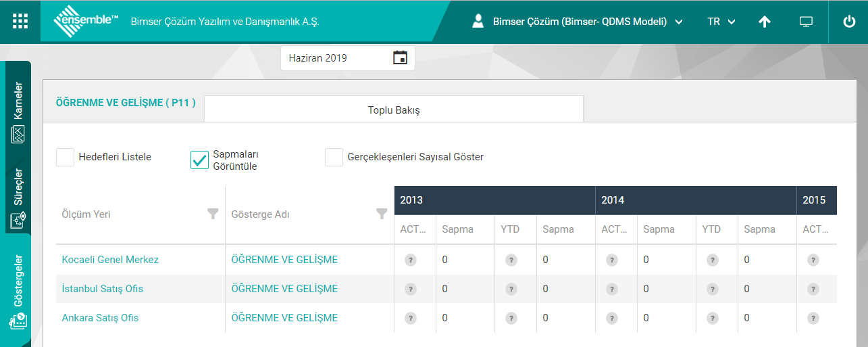
Task: Tick Gerçekleşenleri Sayısal Göster checkbox
Action: [x=334, y=157]
